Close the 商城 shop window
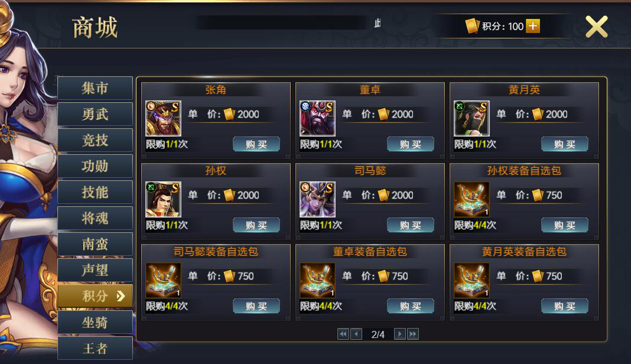 click(596, 27)
